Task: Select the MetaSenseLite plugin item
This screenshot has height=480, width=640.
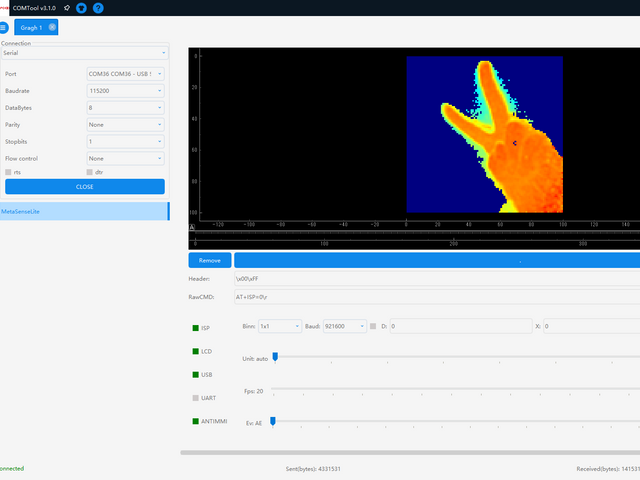Action: coord(84,211)
